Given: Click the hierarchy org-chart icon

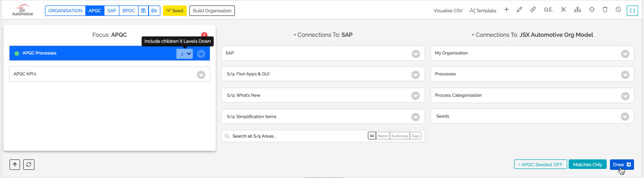Looking at the screenshot, I should pyautogui.click(x=577, y=10).
